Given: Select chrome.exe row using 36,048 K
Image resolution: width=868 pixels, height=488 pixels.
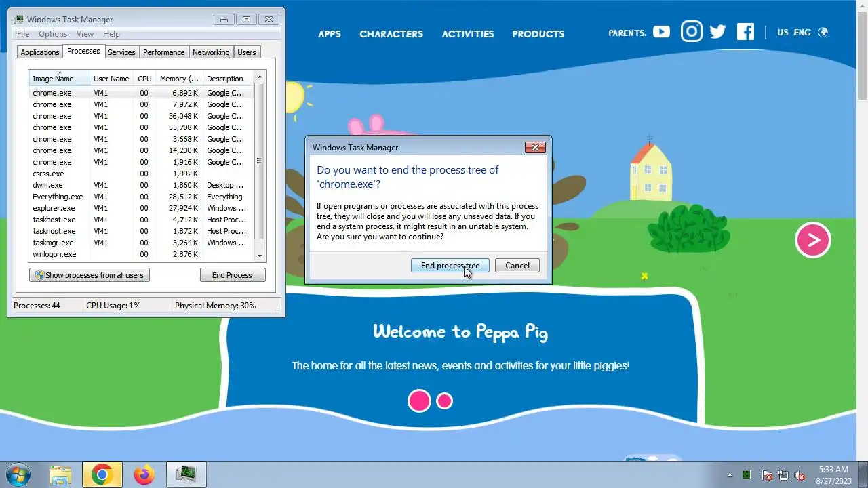Looking at the screenshot, I should (141, 116).
